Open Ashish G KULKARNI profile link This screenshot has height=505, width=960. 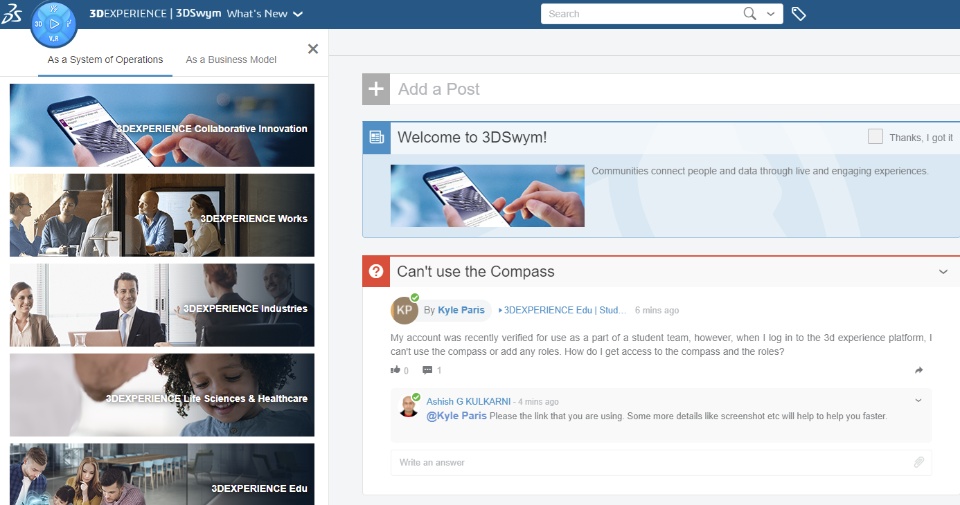(x=468, y=402)
